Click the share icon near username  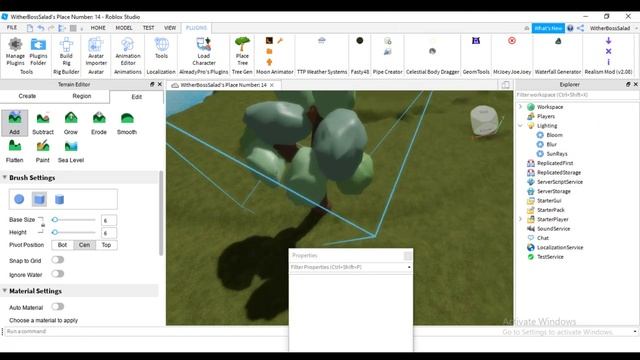[580, 28]
